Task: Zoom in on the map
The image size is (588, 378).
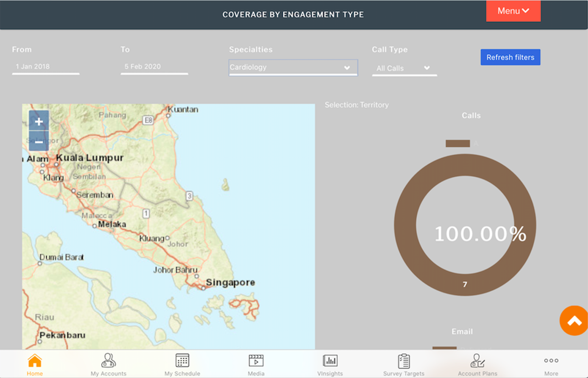Action: [x=38, y=122]
